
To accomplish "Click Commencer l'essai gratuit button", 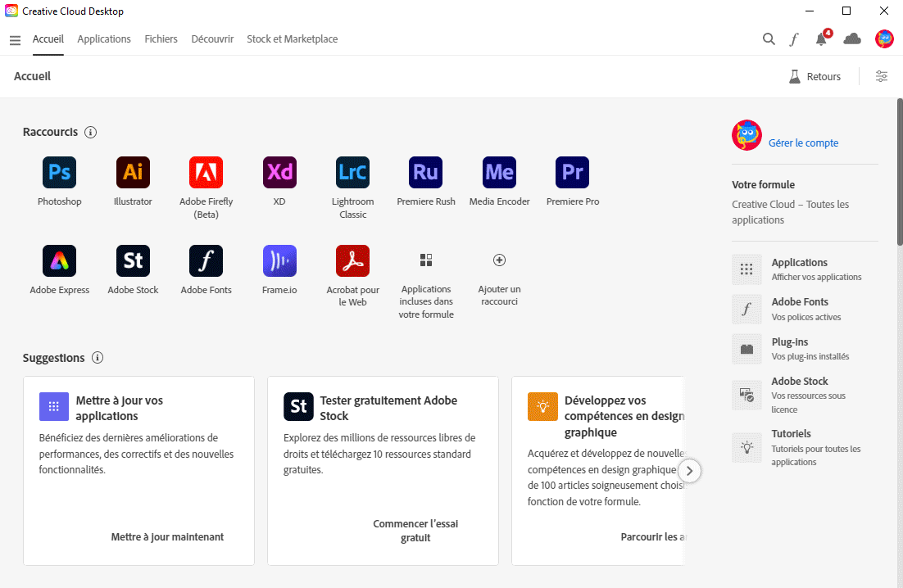I will tap(415, 531).
